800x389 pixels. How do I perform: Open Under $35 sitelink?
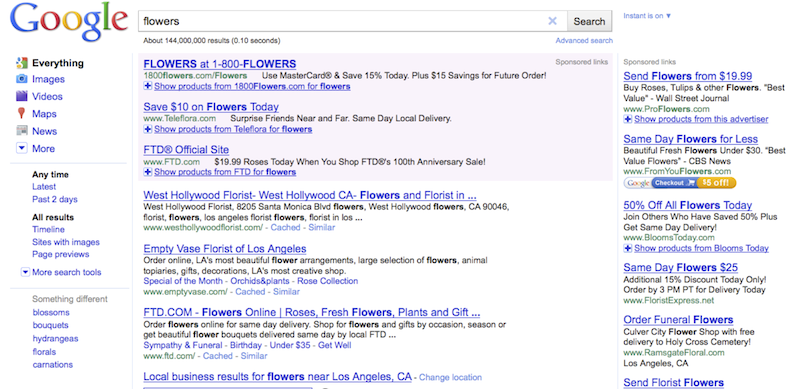pyautogui.click(x=290, y=345)
